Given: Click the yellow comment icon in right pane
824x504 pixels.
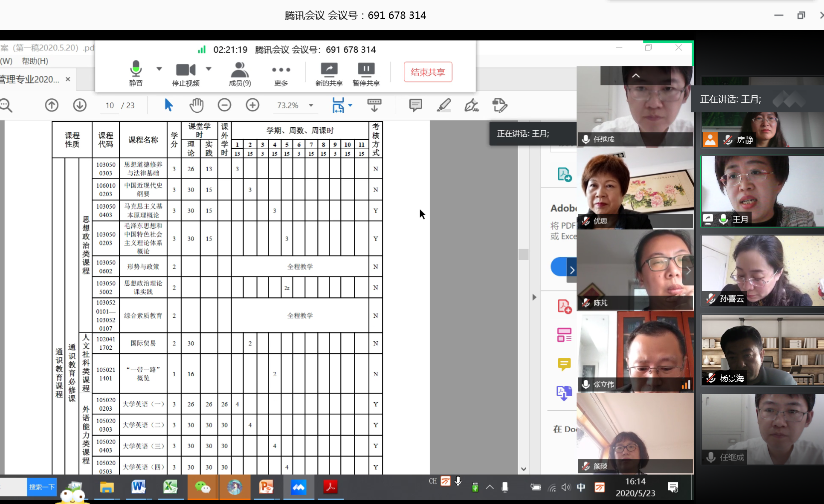Looking at the screenshot, I should (x=564, y=364).
